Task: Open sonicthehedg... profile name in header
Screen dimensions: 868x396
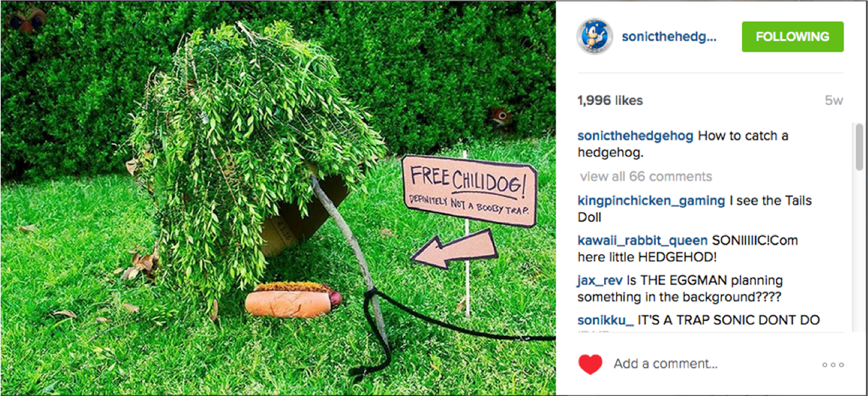Action: pos(669,36)
